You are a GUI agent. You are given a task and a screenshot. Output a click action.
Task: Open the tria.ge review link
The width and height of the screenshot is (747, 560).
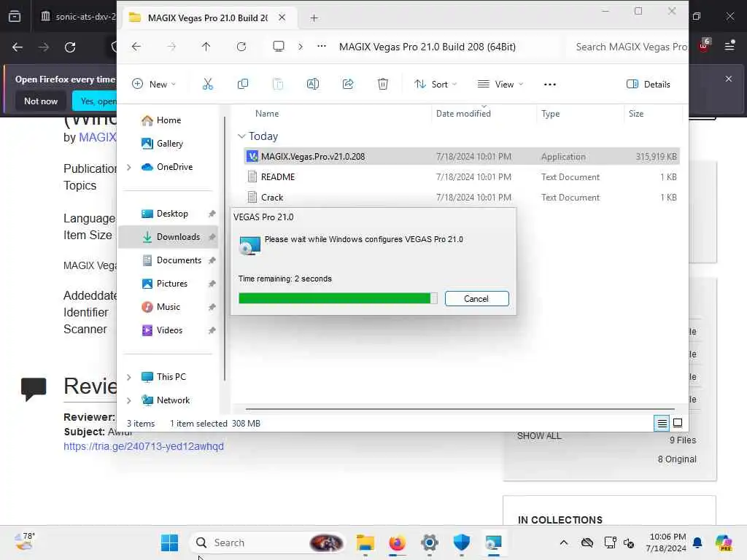pos(144,446)
